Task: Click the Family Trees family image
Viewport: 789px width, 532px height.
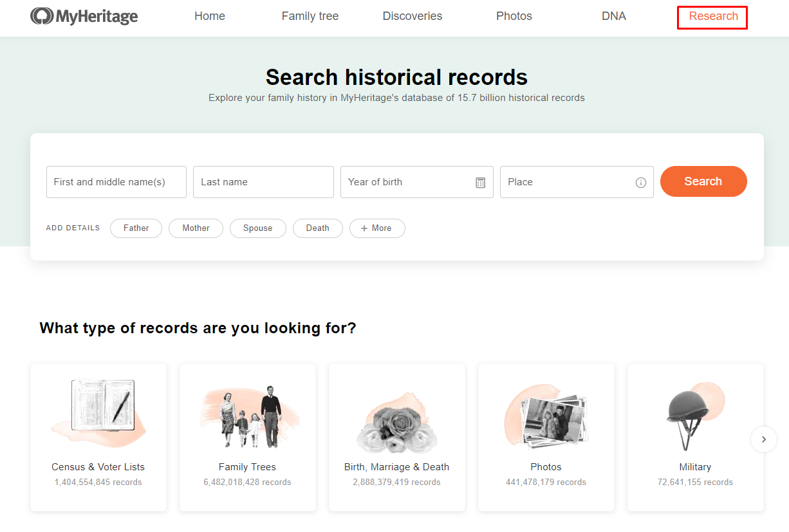Action: coord(248,417)
